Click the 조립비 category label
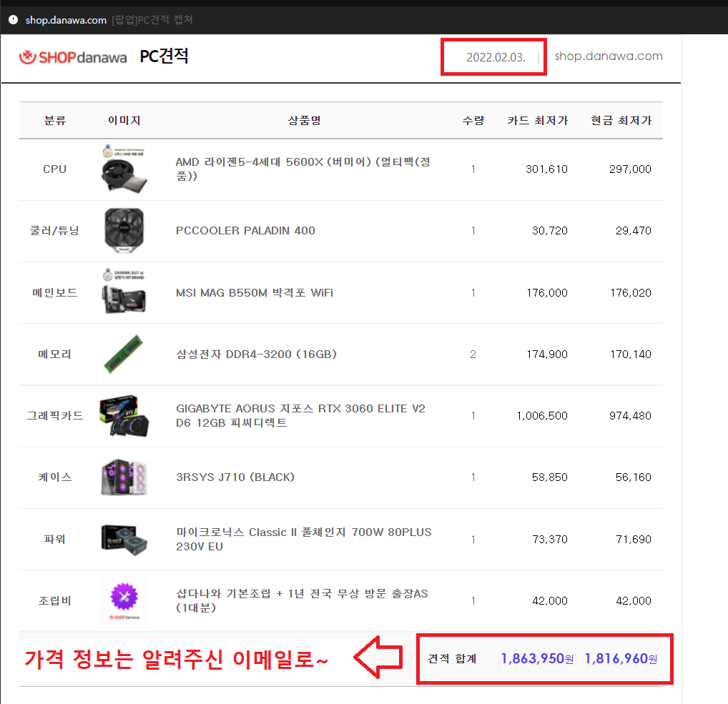 pyautogui.click(x=55, y=600)
